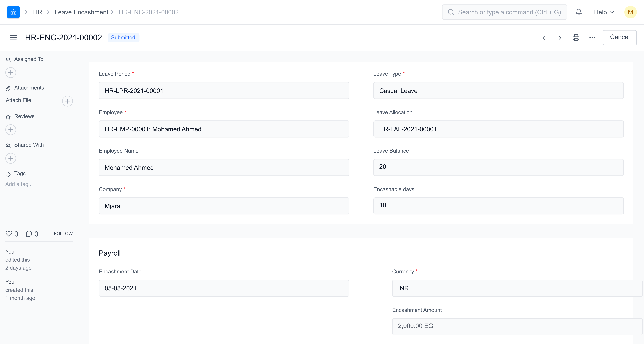Viewport: 644px width, 344px height.
Task: Print this leave encashment document
Action: 576,38
